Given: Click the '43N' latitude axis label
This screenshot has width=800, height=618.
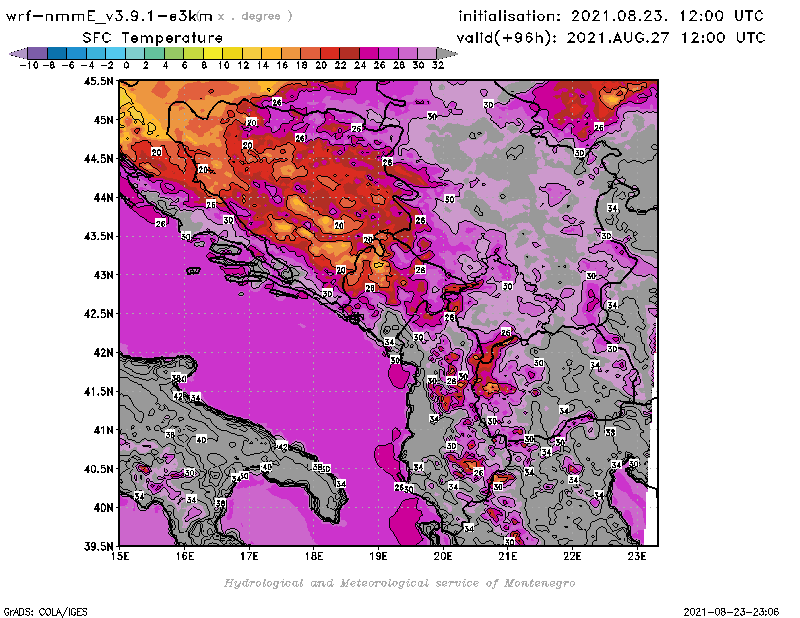Looking at the screenshot, I should point(103,275).
